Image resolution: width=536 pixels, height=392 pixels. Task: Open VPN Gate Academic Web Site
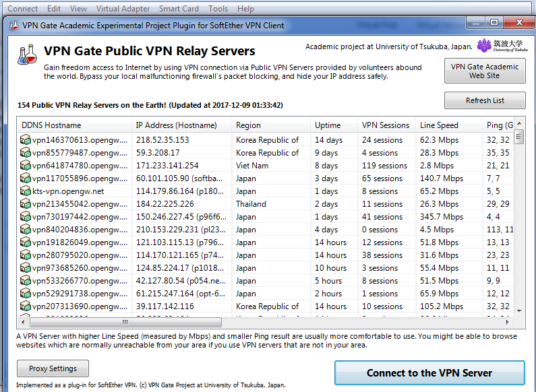[x=485, y=71]
